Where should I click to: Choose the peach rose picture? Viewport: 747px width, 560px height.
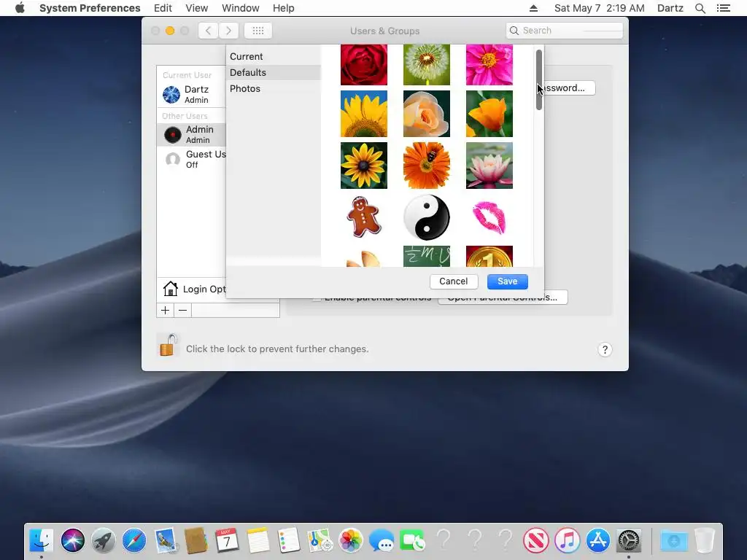[426, 114]
